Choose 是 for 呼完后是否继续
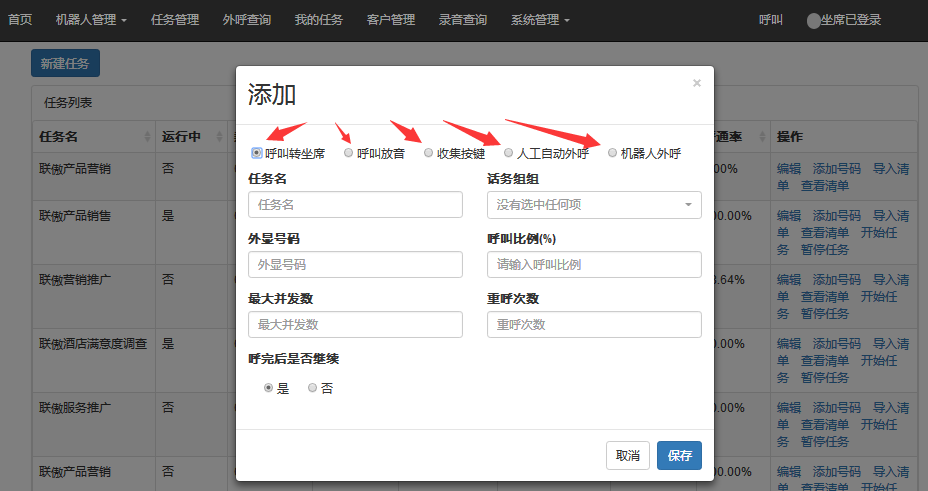 [x=268, y=388]
